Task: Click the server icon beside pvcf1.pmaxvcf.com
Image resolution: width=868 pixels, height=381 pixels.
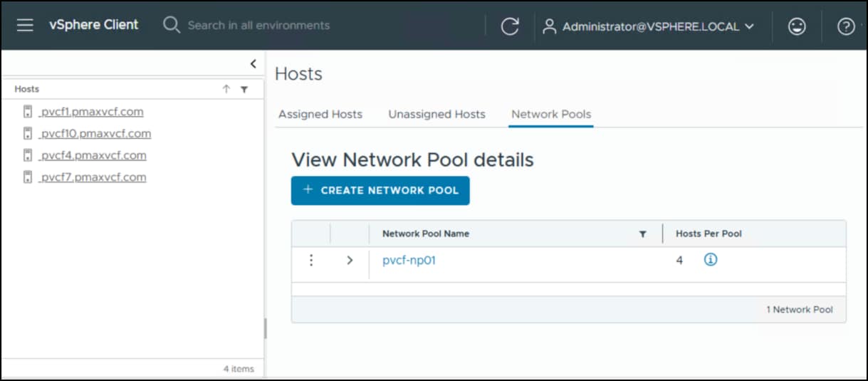Action: tap(28, 112)
